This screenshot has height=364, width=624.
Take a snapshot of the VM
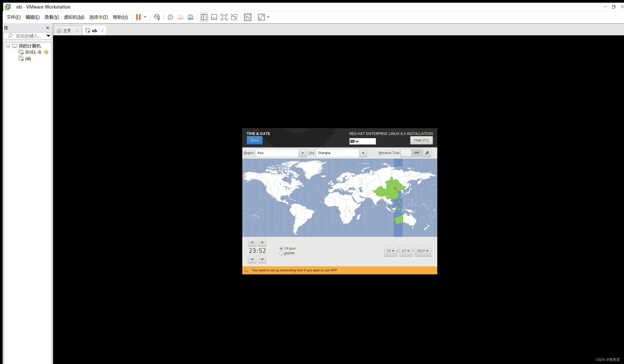click(x=170, y=17)
